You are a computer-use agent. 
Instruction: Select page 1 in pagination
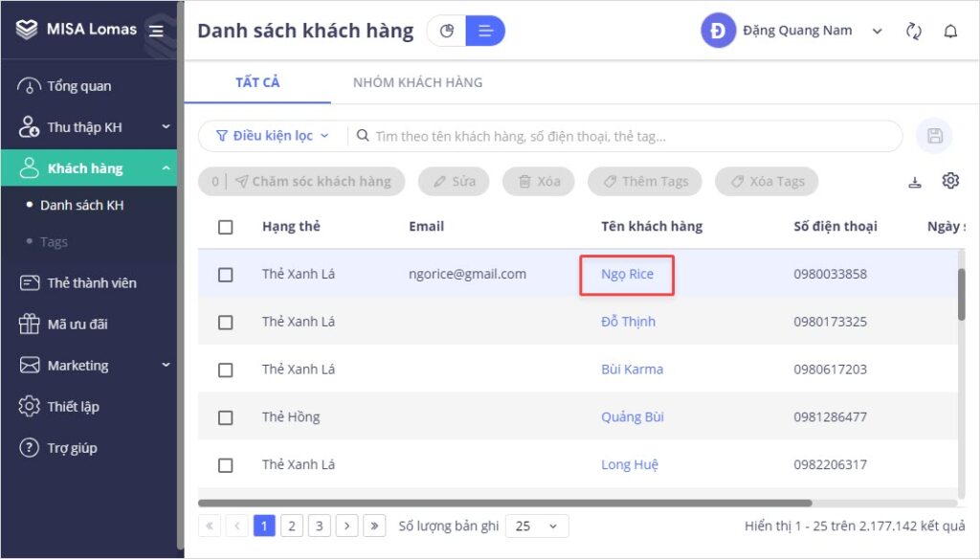tap(264, 525)
